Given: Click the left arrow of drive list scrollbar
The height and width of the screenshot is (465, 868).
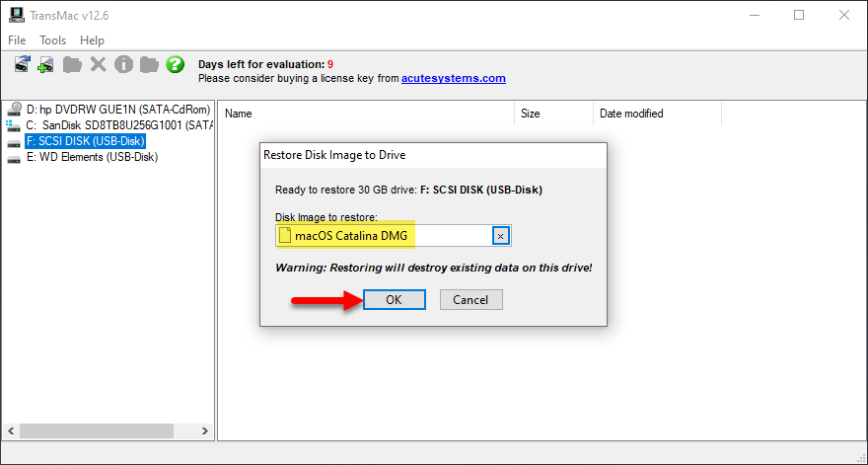Looking at the screenshot, I should click(x=11, y=430).
